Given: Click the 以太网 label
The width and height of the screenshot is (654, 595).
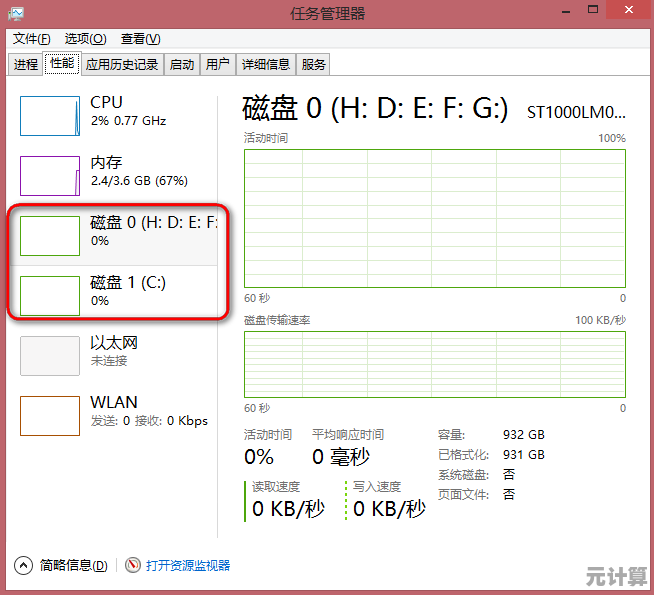Looking at the screenshot, I should [114, 343].
